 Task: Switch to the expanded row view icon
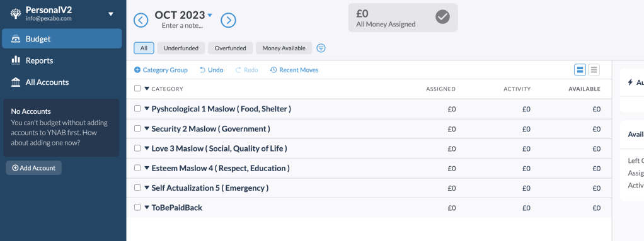[x=580, y=70]
